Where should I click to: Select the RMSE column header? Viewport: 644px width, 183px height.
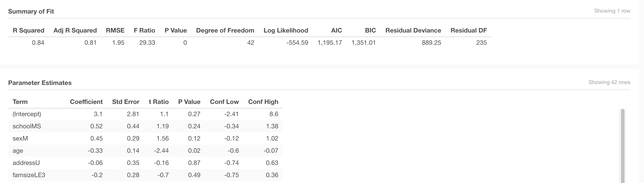(x=115, y=30)
